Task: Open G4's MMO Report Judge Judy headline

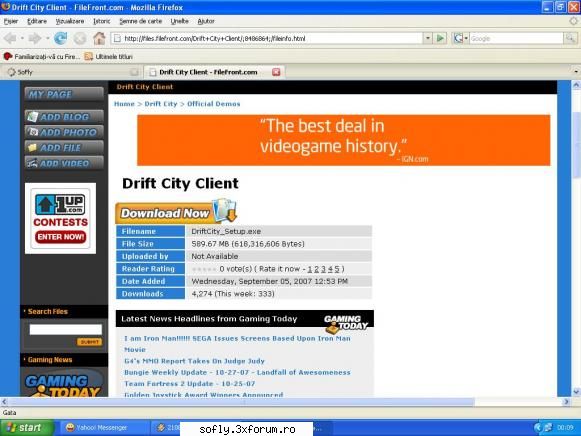Action: (x=194, y=361)
